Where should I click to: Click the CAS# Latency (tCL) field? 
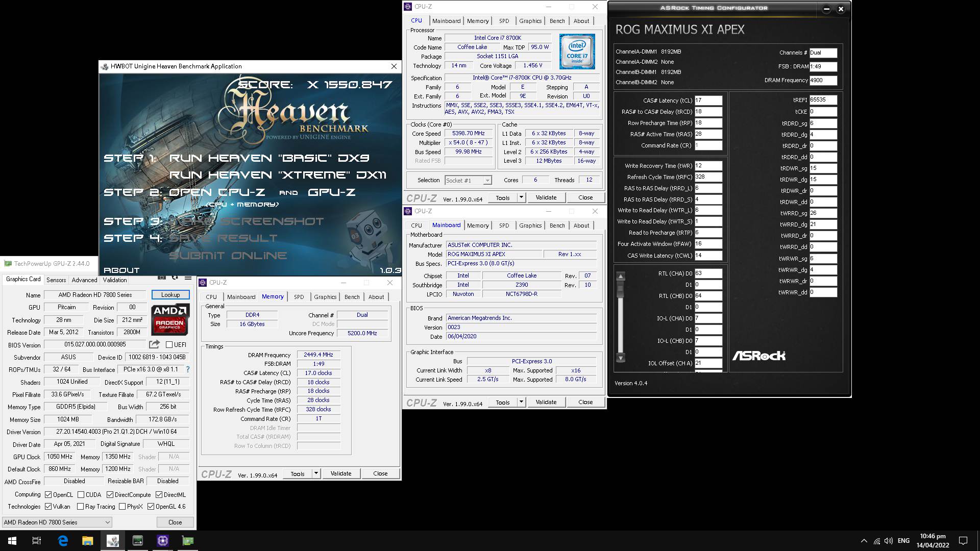pyautogui.click(x=708, y=101)
